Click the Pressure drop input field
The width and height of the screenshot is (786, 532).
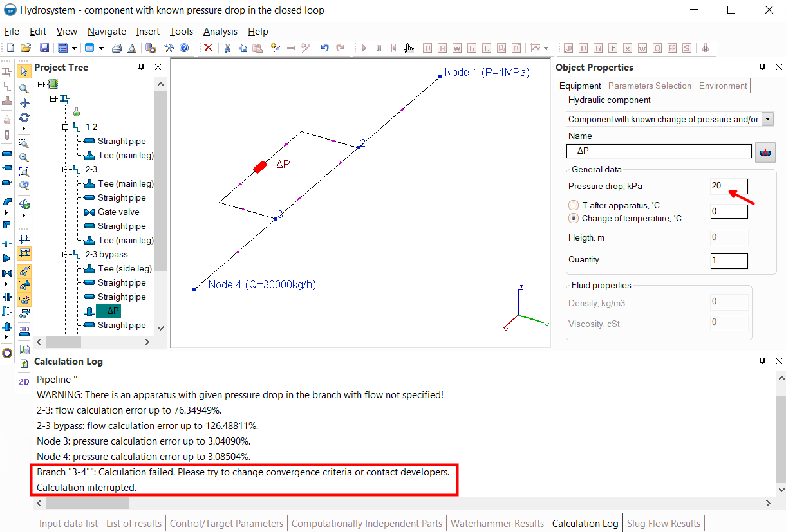tap(729, 187)
